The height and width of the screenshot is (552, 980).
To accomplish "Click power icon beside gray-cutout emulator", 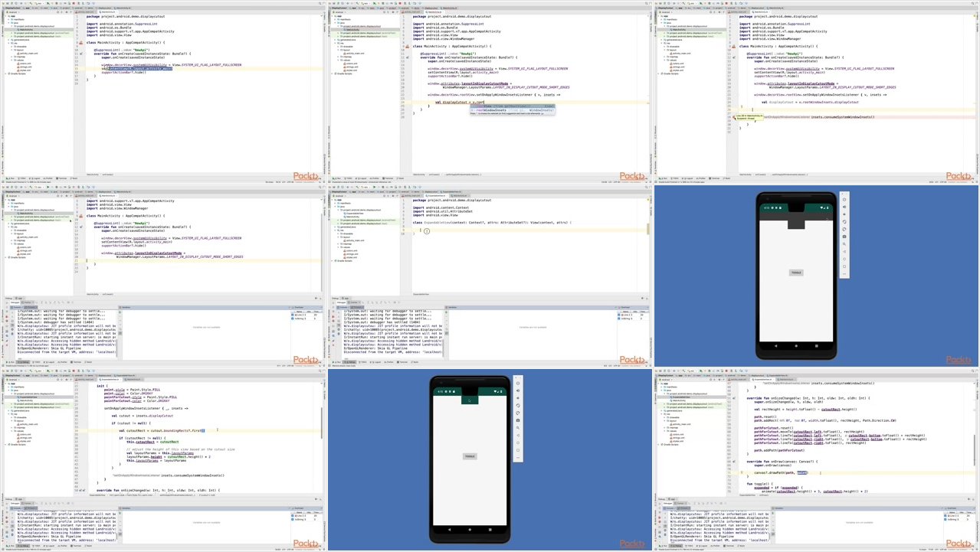I will [x=844, y=200].
